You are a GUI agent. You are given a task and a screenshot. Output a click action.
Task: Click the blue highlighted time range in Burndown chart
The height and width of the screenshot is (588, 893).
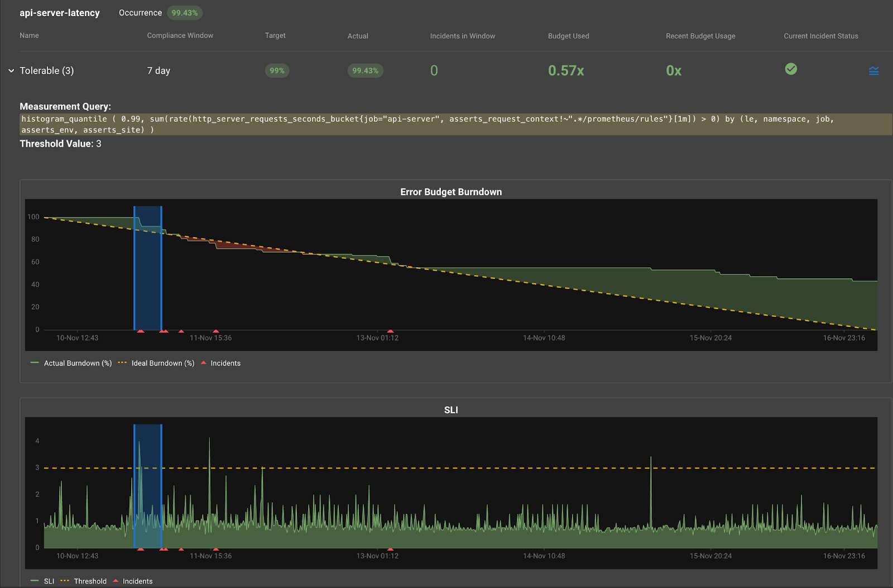coord(148,268)
